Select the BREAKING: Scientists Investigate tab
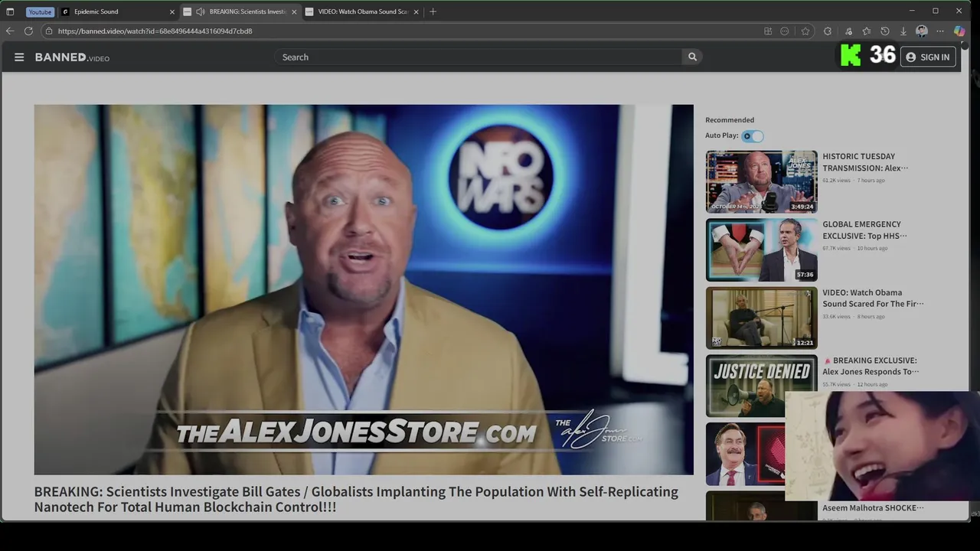This screenshot has height=551, width=980. tap(241, 11)
